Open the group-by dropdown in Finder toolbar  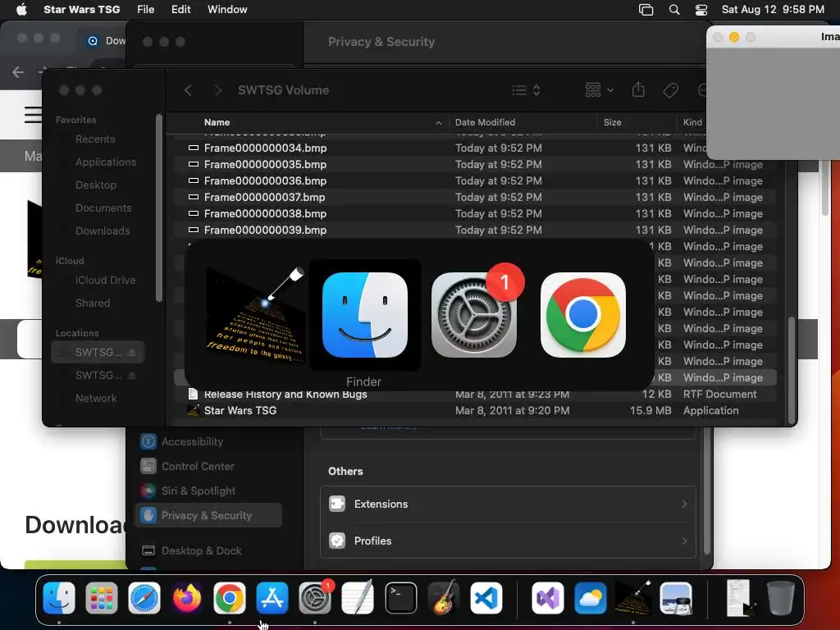coord(599,90)
